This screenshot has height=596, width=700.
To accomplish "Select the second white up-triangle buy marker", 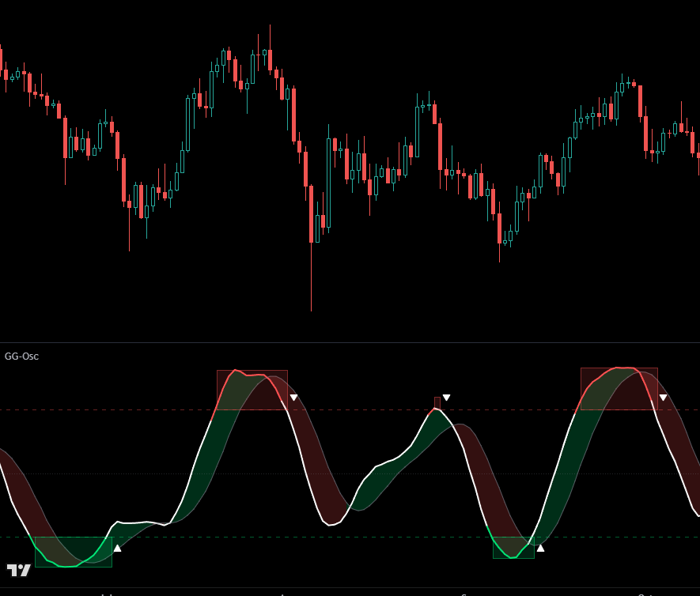I will point(541,549).
